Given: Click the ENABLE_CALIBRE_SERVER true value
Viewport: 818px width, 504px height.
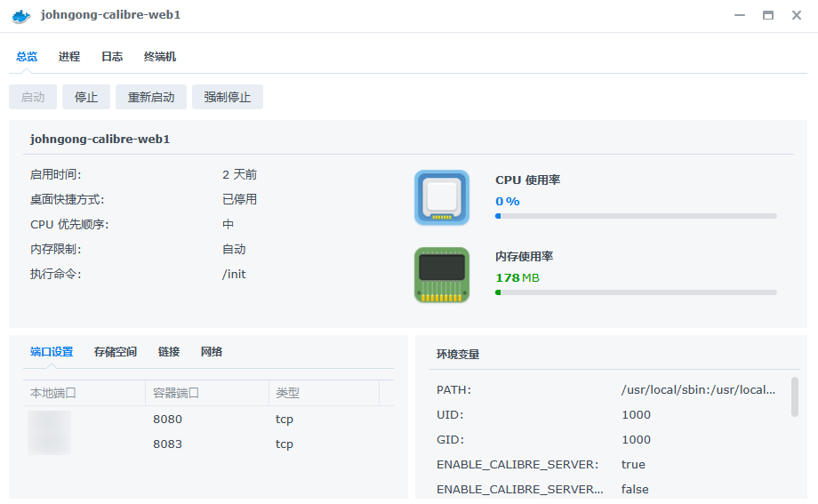Looking at the screenshot, I should click(x=633, y=464).
